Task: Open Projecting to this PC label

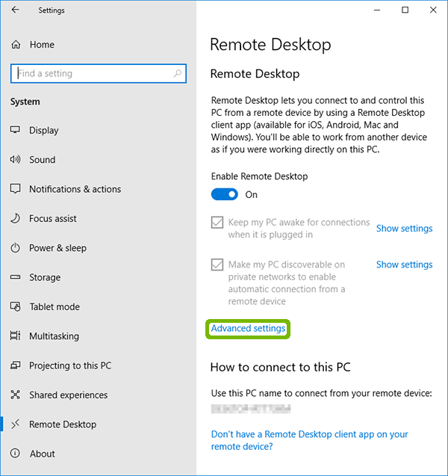Action: tap(70, 365)
